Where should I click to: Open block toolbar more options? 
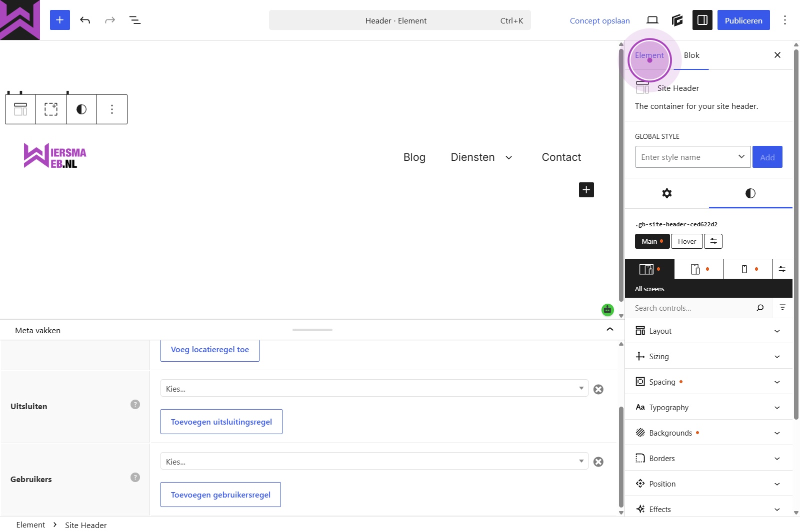point(112,109)
